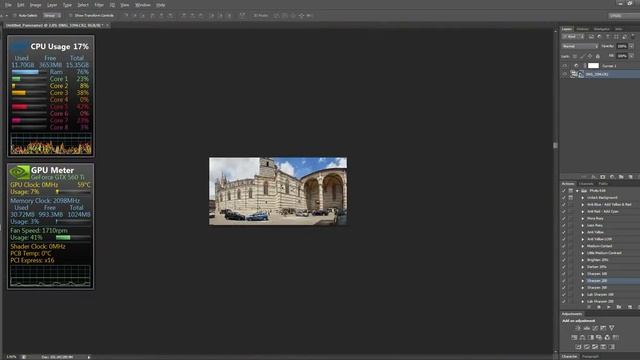The width and height of the screenshot is (640, 360).
Task: Lock layer position icon
Action: point(590,56)
